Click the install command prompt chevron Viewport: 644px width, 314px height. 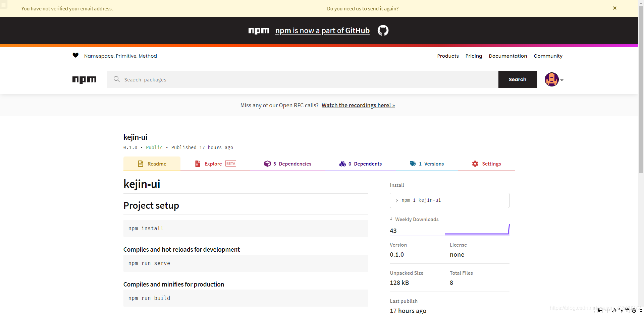(x=396, y=200)
